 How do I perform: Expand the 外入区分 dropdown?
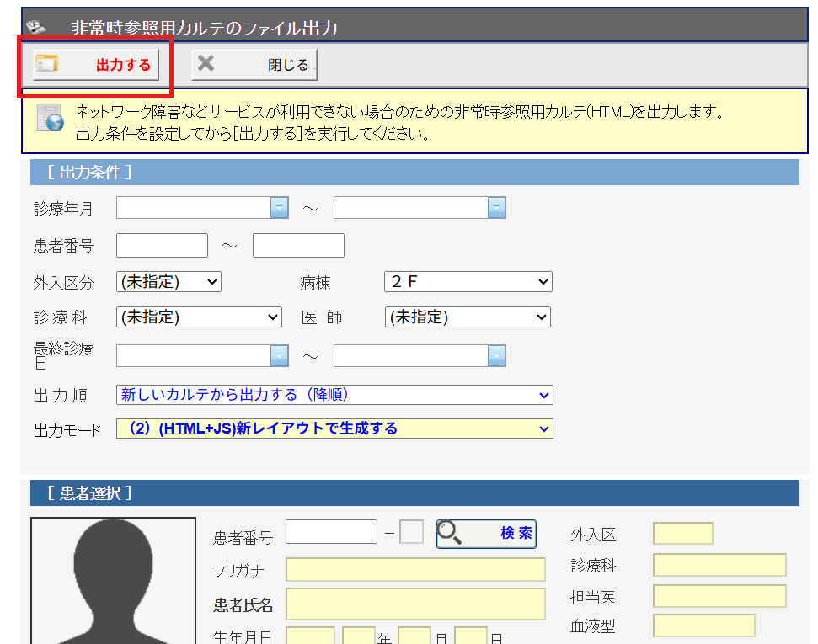[168, 282]
